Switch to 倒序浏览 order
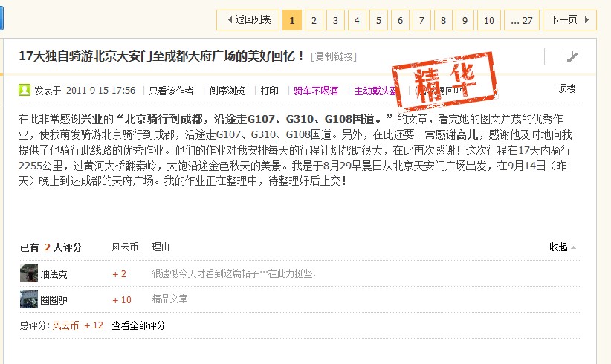Viewport: 611px width, 364px height. (227, 91)
